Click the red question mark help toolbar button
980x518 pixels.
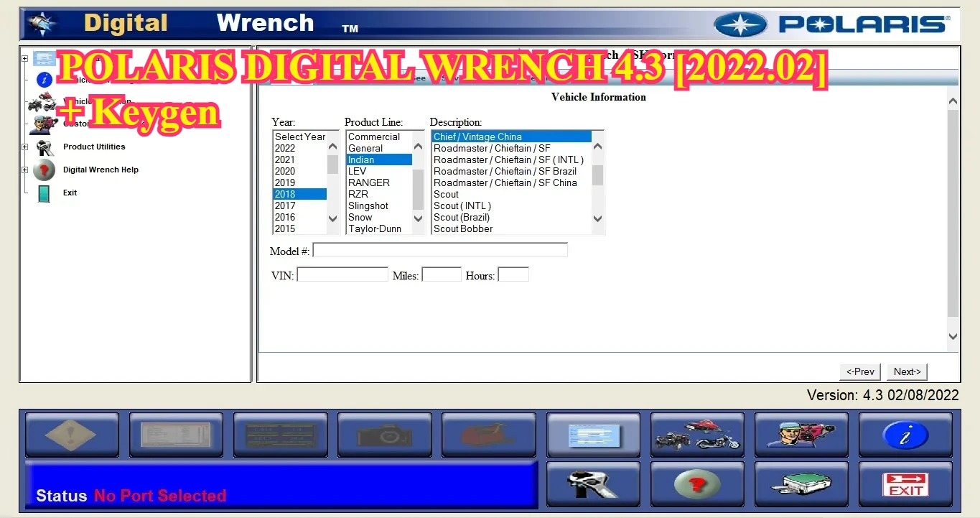[697, 484]
